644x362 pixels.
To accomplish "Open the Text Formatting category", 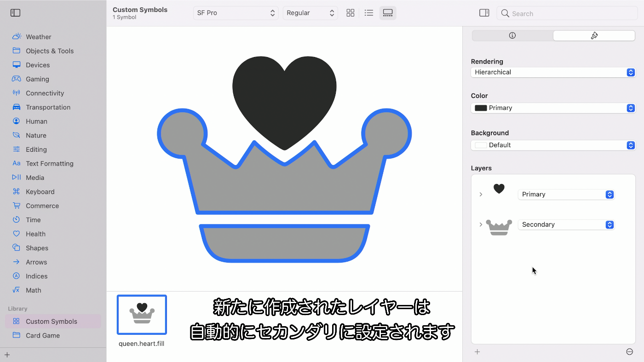I will pos(53,163).
